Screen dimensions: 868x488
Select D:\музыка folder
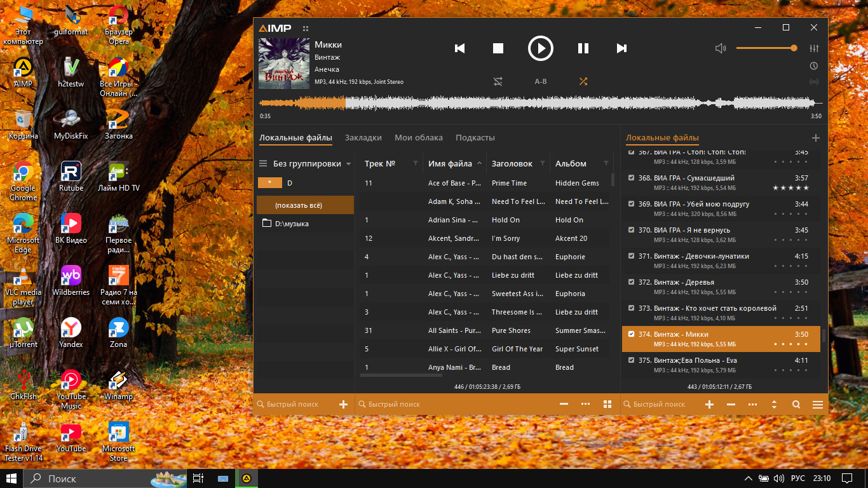coord(305,224)
